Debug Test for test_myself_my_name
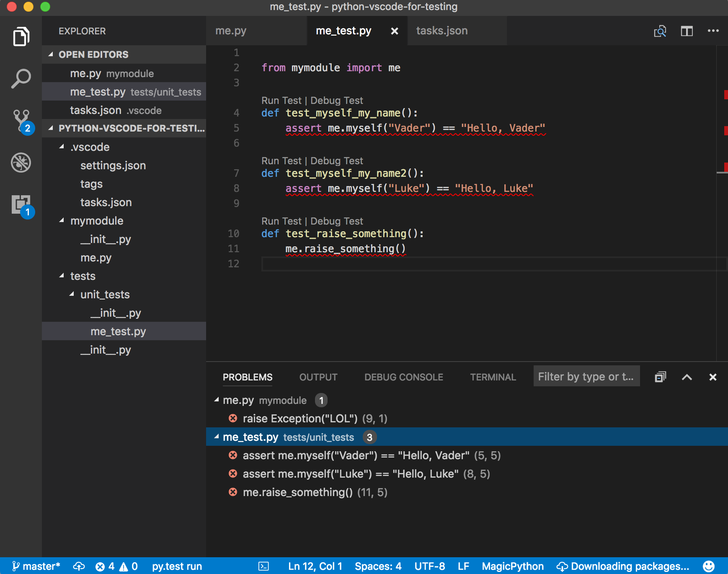This screenshot has width=728, height=574. [337, 101]
